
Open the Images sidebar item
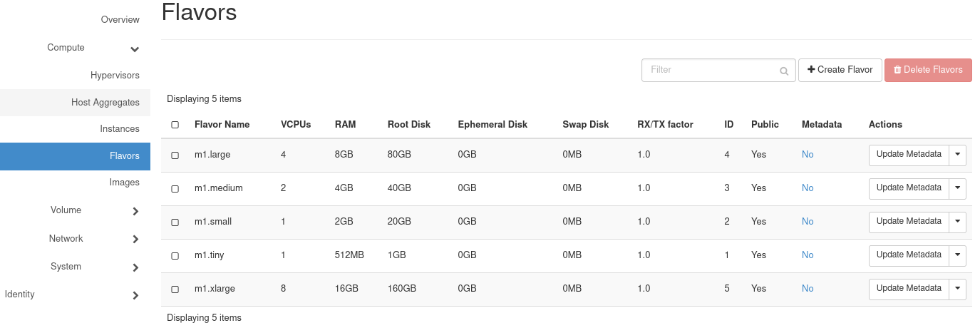pyautogui.click(x=124, y=183)
